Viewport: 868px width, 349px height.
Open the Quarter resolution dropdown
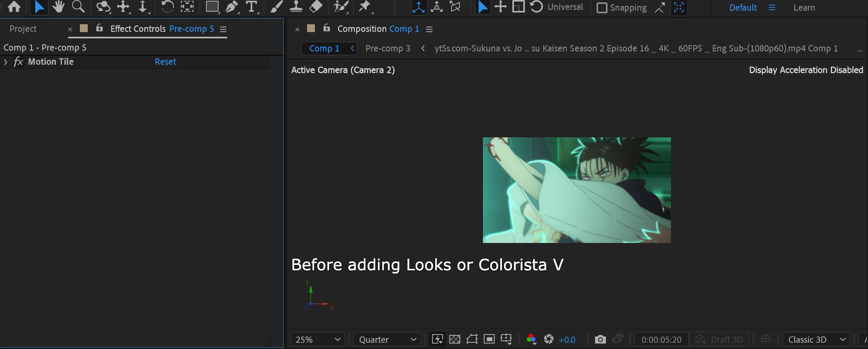point(387,339)
